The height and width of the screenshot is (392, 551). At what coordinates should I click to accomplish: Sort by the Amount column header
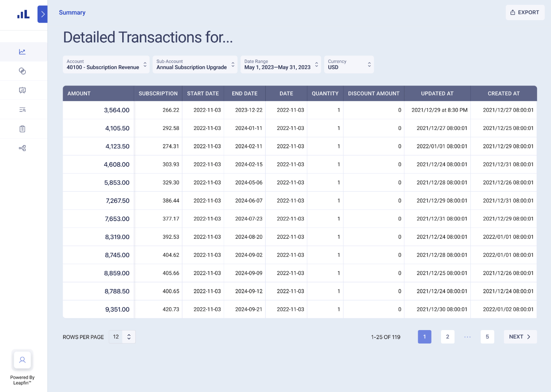[x=79, y=93]
